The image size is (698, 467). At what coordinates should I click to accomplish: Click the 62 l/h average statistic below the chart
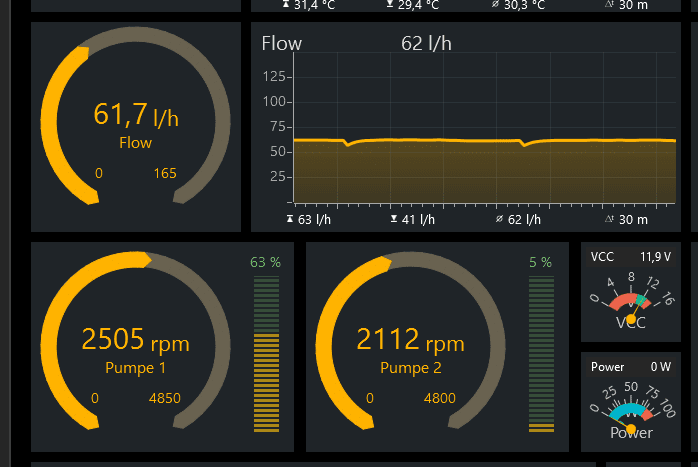pos(524,219)
